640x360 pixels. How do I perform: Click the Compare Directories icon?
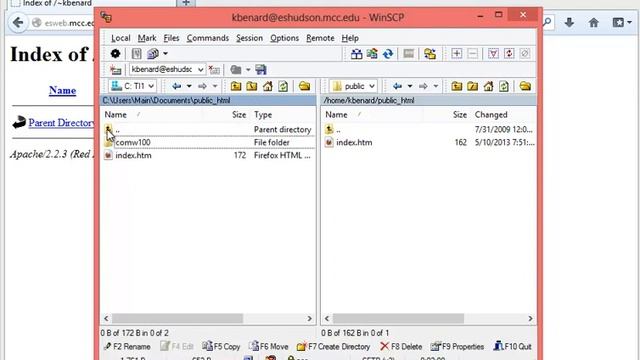(x=356, y=53)
